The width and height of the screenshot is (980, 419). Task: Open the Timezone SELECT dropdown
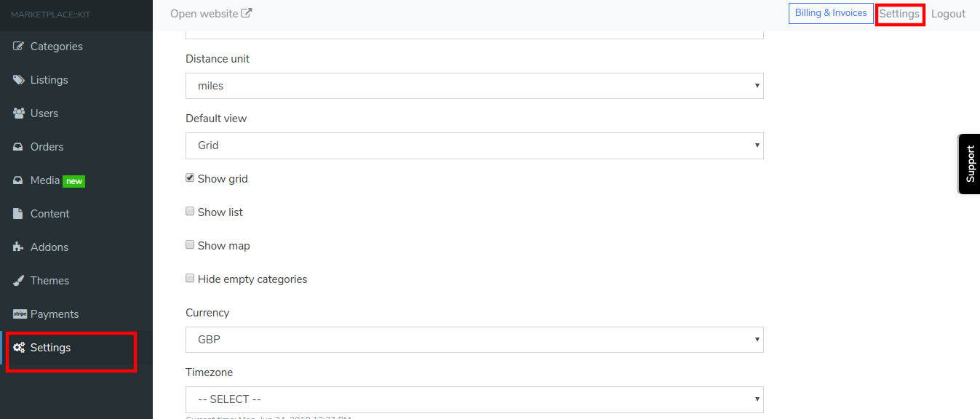pos(474,399)
